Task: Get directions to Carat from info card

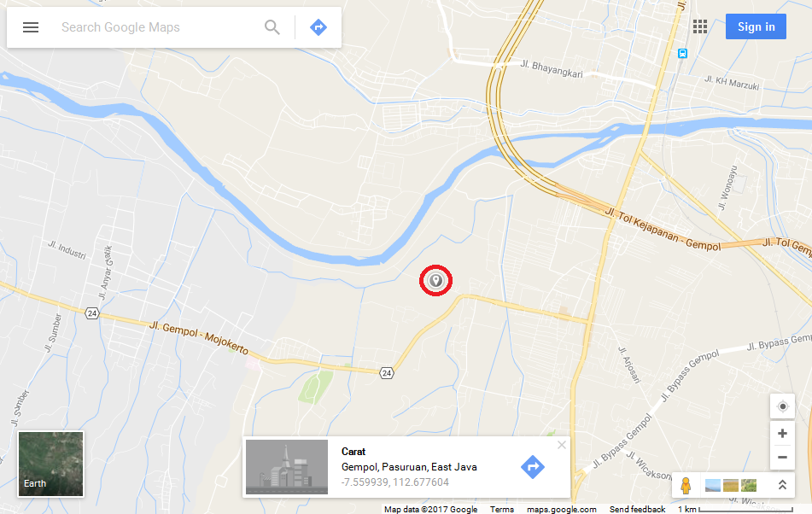Action: click(532, 467)
